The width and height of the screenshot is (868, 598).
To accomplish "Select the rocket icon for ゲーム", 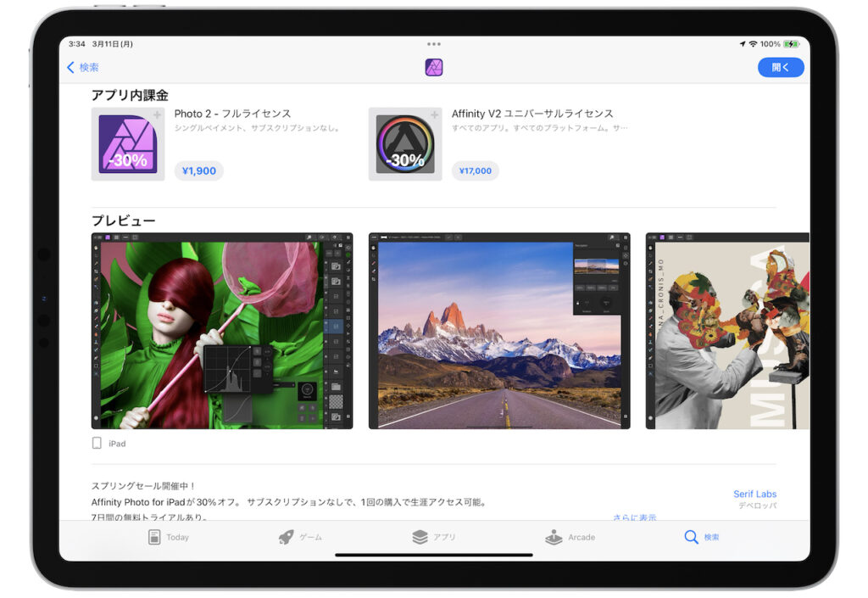I will point(287,537).
